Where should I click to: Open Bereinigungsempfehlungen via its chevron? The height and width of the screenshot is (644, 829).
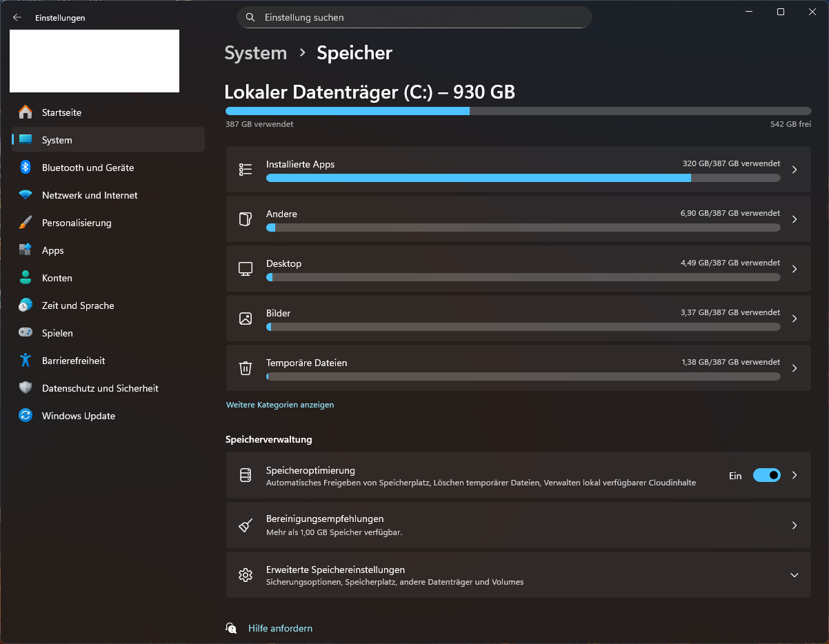[795, 525]
